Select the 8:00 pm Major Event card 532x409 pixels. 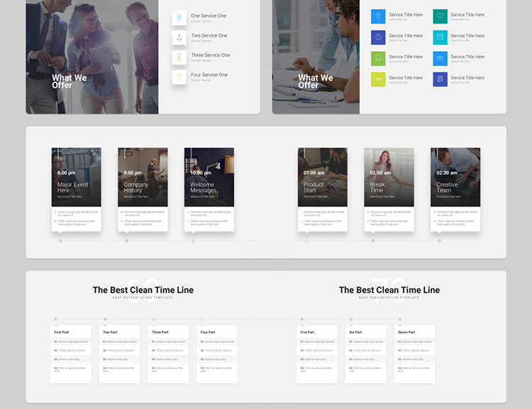[x=76, y=188]
